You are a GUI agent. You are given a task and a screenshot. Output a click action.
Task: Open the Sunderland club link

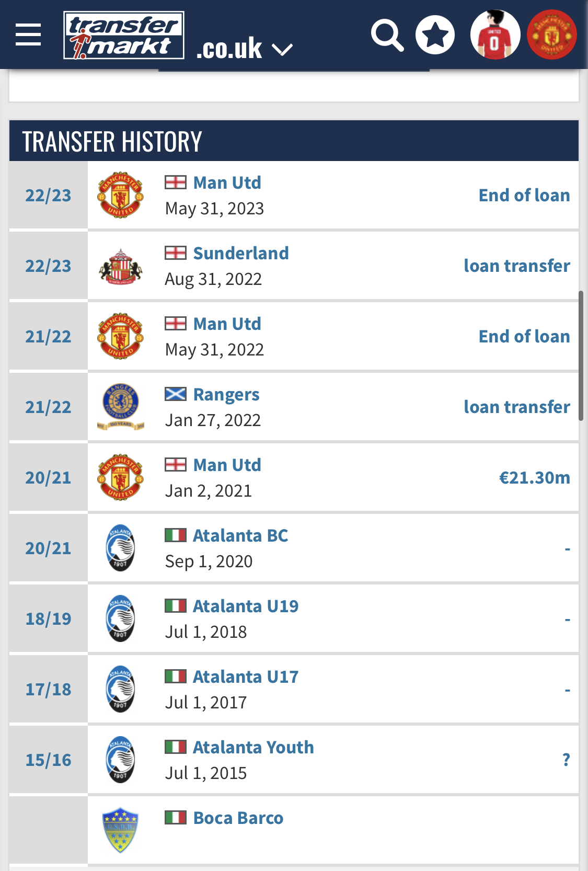coord(240,253)
